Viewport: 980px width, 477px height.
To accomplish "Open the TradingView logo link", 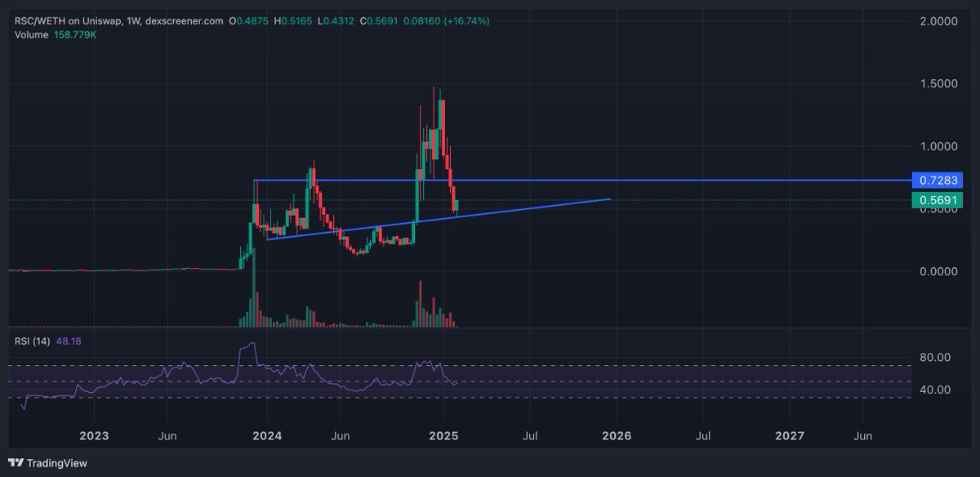I will tap(48, 463).
